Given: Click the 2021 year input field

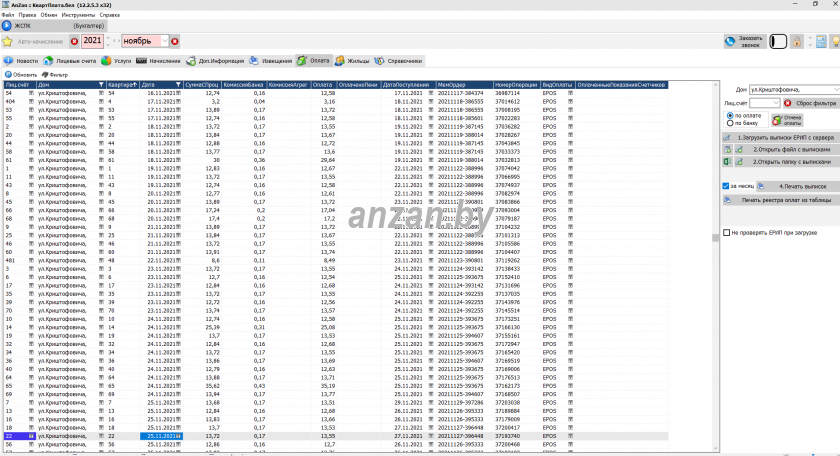Looking at the screenshot, I should point(91,41).
